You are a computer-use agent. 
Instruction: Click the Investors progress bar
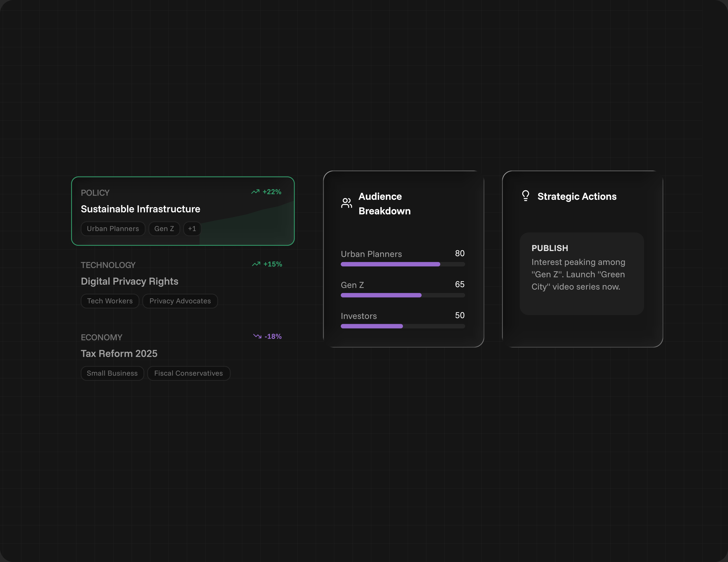click(403, 326)
